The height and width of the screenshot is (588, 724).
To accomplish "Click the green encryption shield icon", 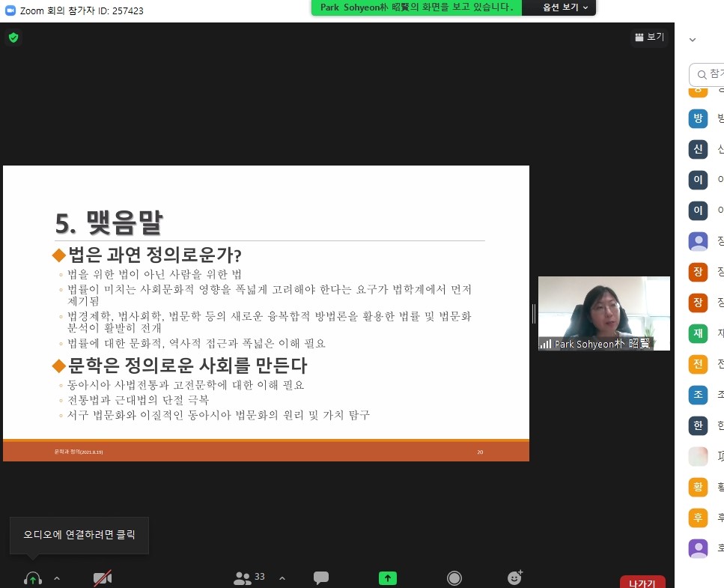I will [x=13, y=37].
